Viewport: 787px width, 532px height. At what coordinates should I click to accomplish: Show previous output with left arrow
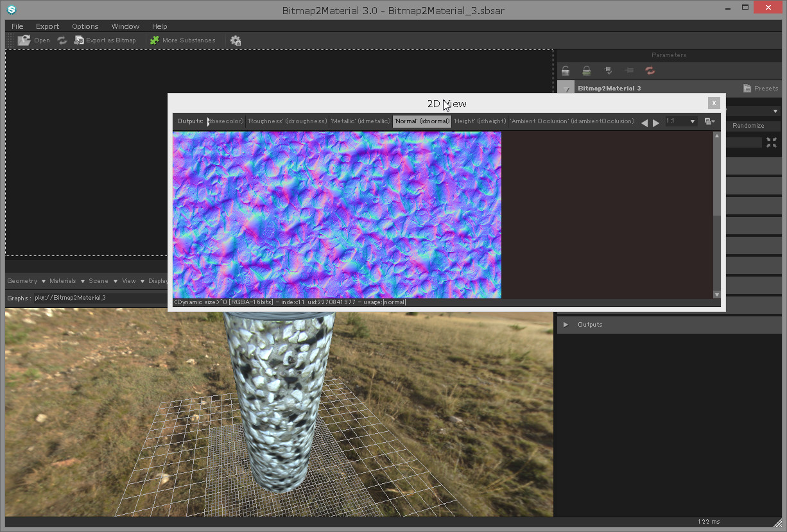(644, 123)
